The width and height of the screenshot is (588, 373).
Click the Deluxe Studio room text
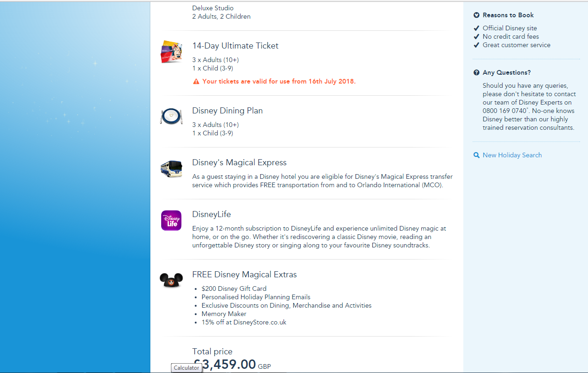[213, 8]
